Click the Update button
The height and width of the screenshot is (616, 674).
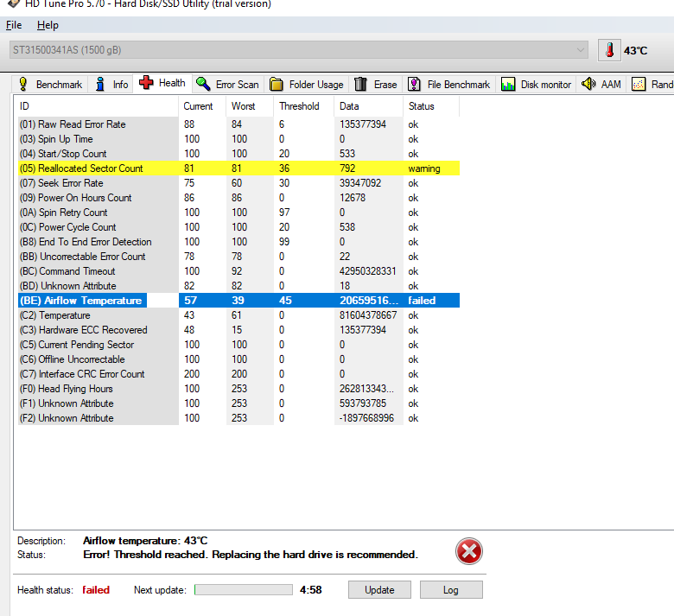[379, 590]
